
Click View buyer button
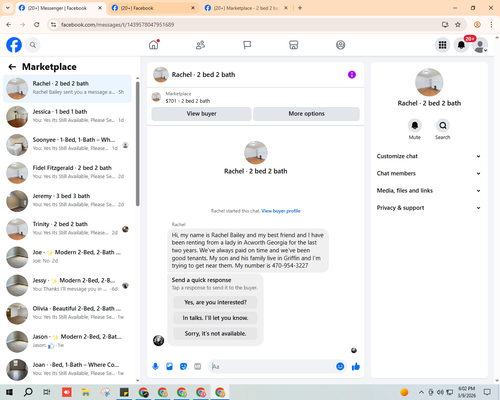click(x=201, y=114)
